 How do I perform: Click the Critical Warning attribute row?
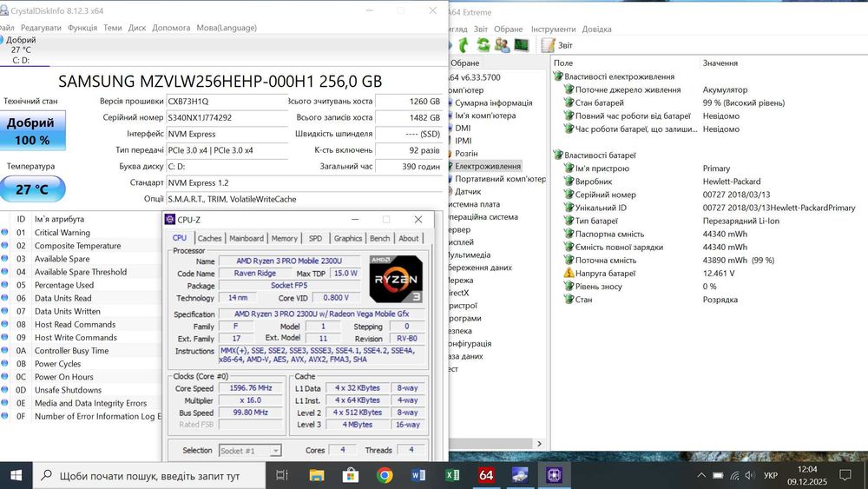pyautogui.click(x=81, y=233)
